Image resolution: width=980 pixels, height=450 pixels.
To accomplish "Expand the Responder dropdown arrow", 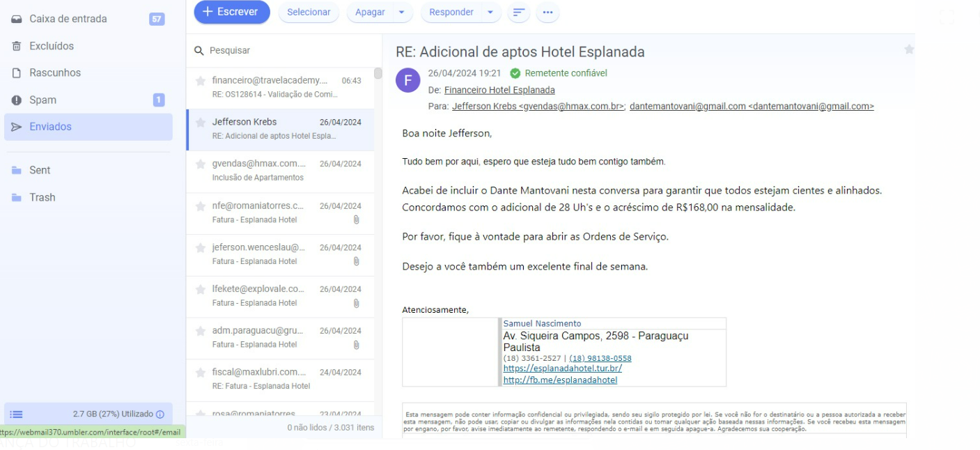I will coord(490,13).
